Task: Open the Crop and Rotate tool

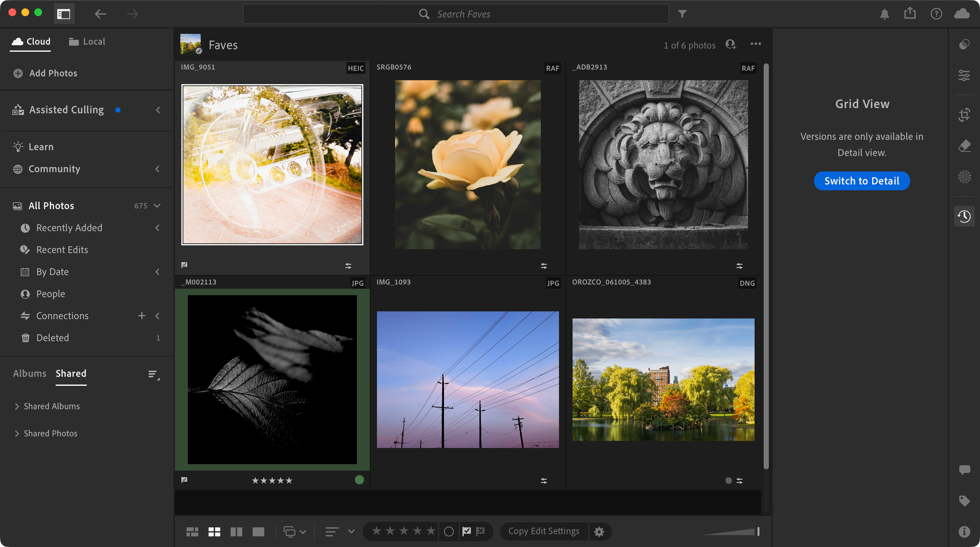Action: (x=964, y=115)
